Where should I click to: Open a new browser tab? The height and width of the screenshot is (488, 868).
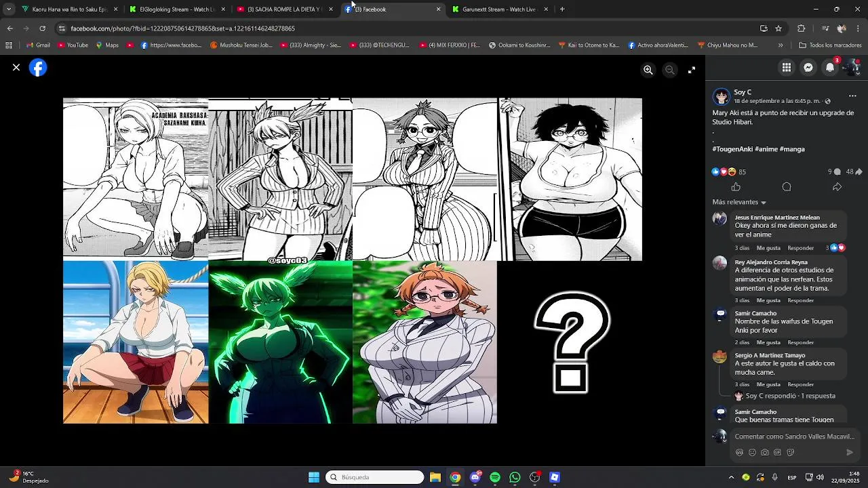(562, 9)
